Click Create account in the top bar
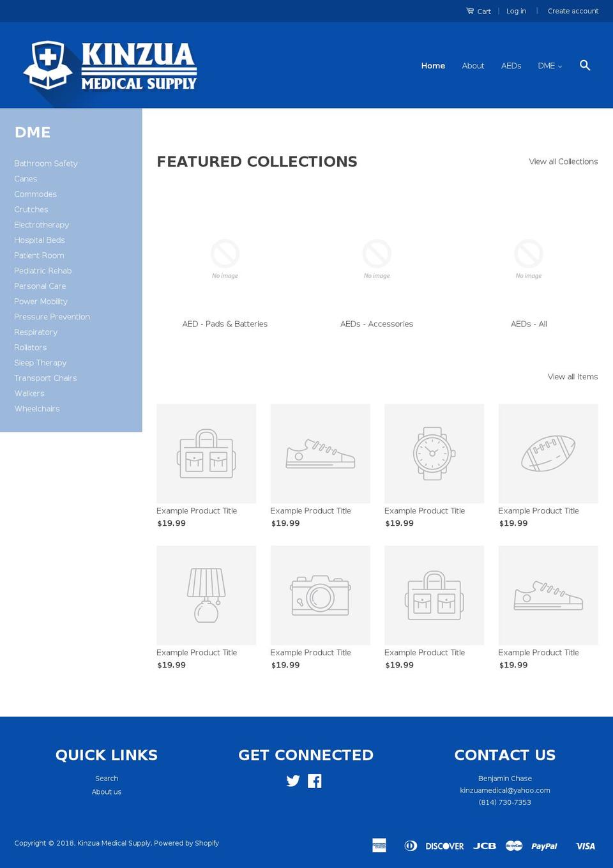 [x=573, y=11]
